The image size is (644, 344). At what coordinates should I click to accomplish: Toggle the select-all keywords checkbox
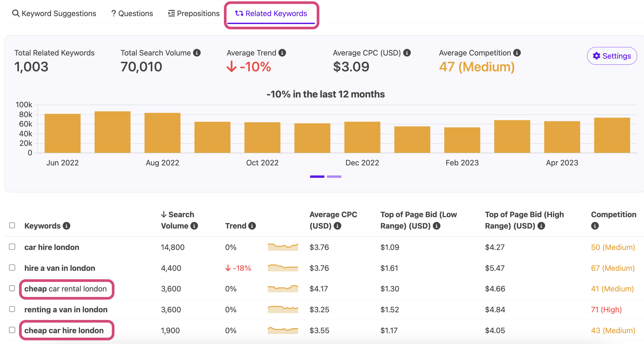tap(12, 225)
